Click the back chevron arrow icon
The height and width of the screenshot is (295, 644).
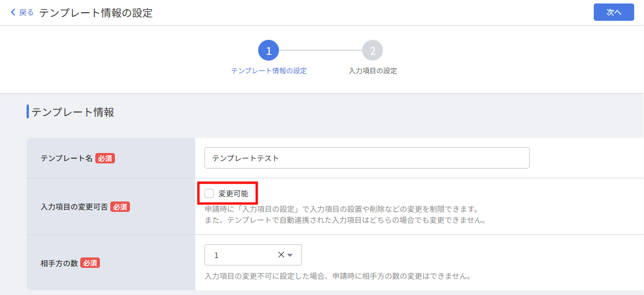pos(13,12)
